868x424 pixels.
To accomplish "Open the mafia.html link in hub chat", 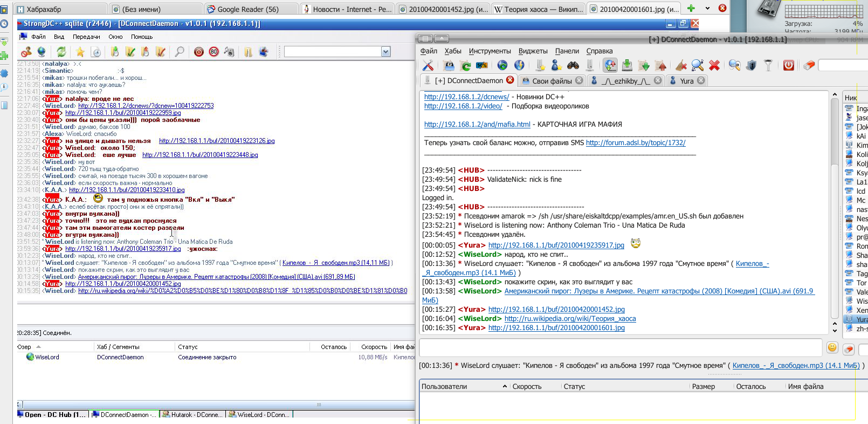I will click(477, 124).
